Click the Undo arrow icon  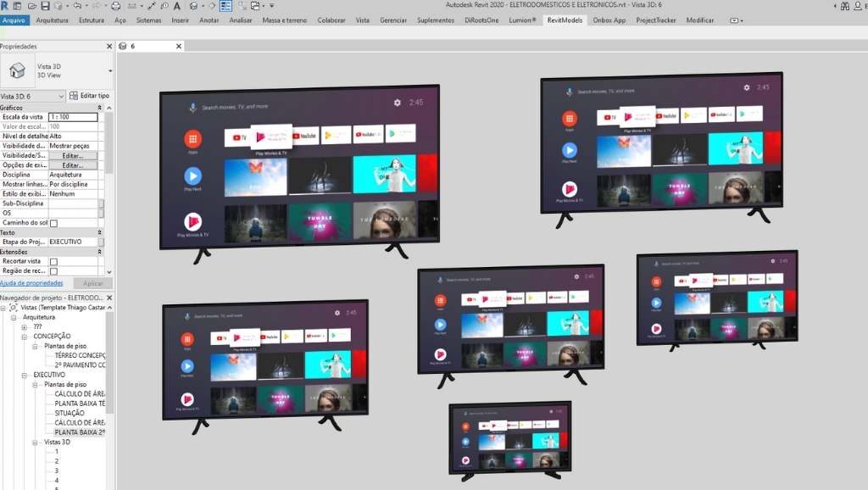point(77,6)
